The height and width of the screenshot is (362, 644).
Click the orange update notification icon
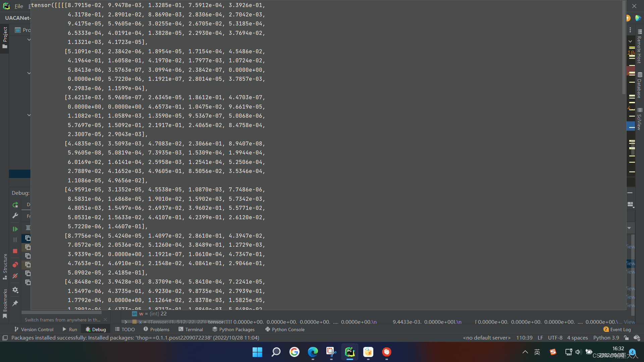coord(628,18)
